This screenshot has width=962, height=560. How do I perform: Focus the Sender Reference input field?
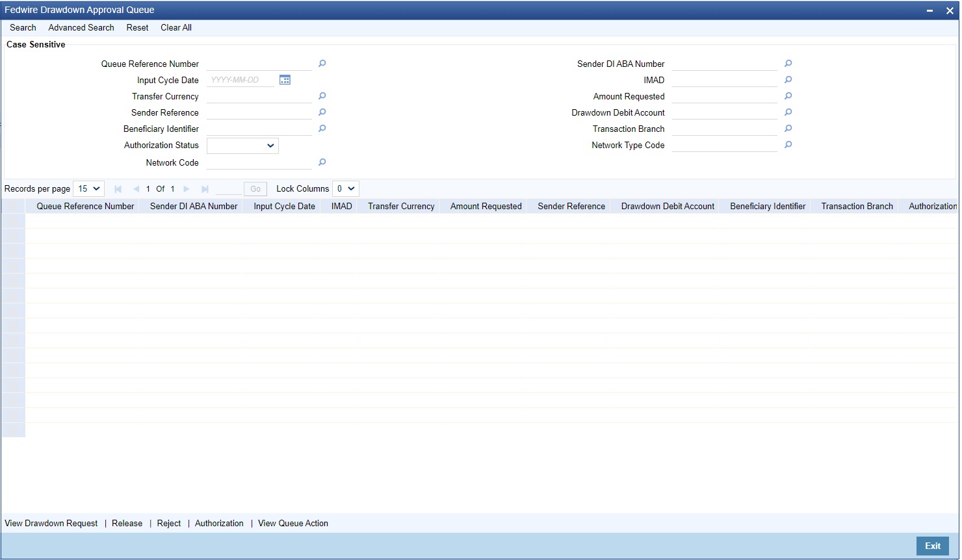(x=259, y=112)
